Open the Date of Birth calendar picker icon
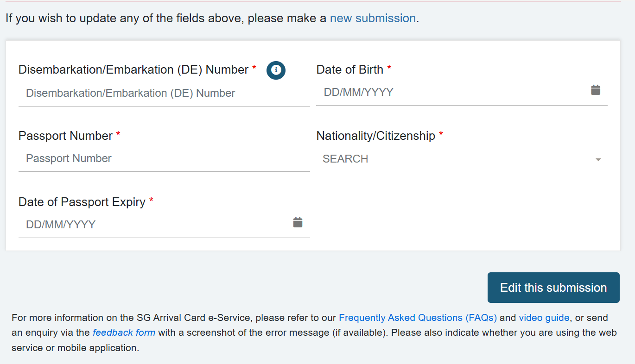Viewport: 635px width, 364px height. click(596, 90)
